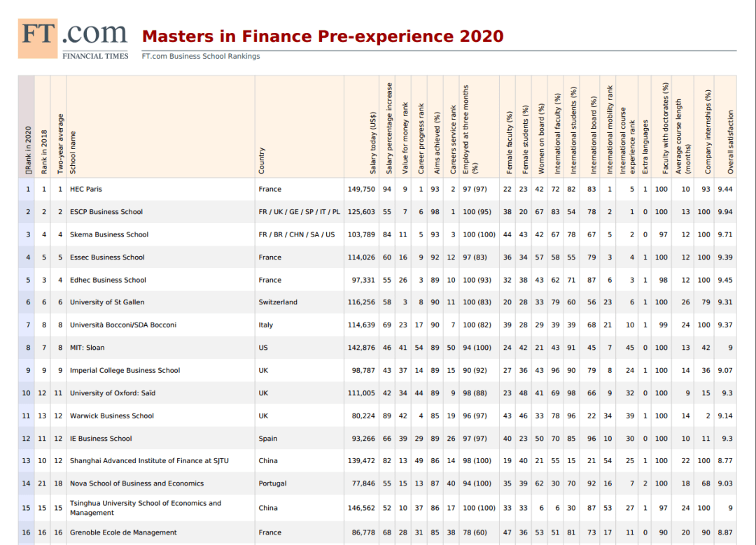Click the 'HEC Paris' school name
This screenshot has width=756, height=545.
pyautogui.click(x=86, y=189)
